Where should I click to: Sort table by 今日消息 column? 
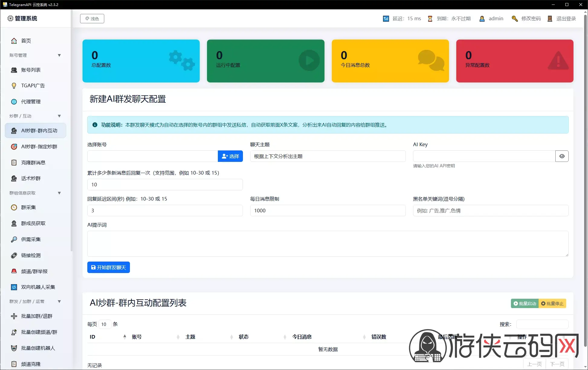click(x=329, y=337)
